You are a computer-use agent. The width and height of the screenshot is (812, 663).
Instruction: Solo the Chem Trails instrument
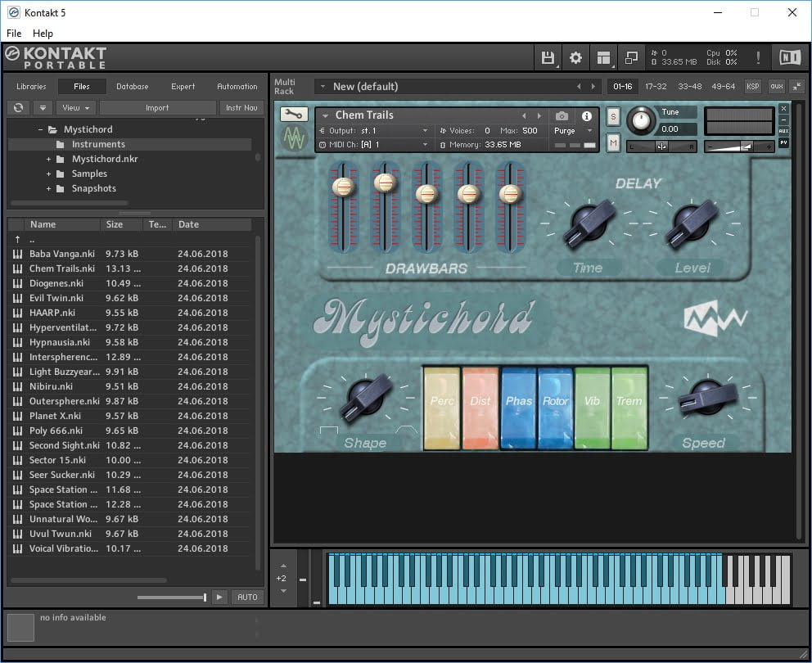pos(613,116)
